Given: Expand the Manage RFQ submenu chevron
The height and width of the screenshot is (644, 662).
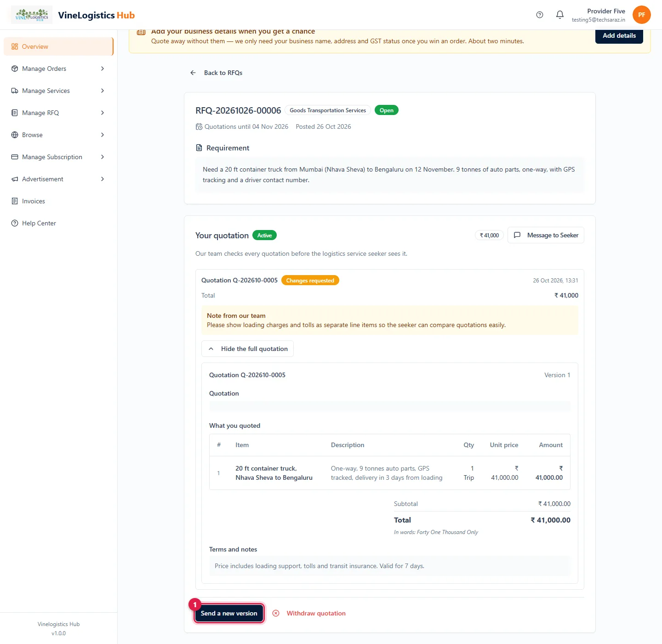Looking at the screenshot, I should [103, 113].
